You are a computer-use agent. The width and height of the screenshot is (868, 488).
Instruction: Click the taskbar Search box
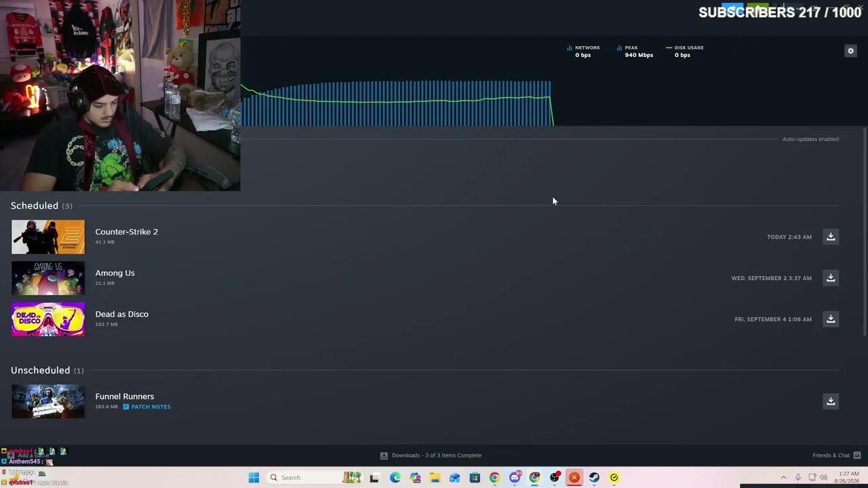314,478
